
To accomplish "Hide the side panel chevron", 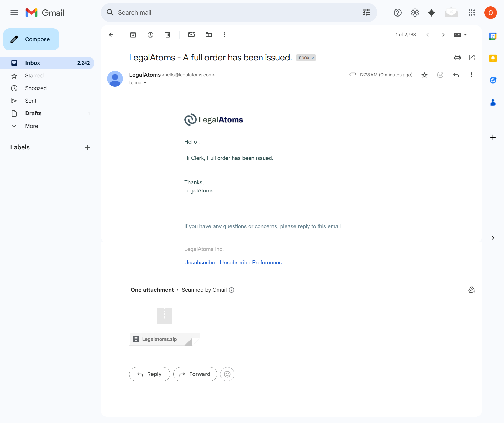I will coord(493,238).
